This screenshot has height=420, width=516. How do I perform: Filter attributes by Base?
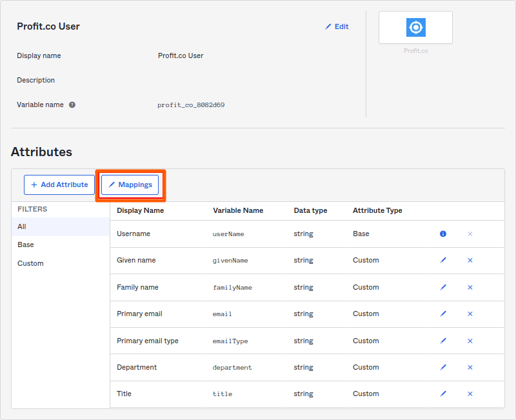coord(26,245)
